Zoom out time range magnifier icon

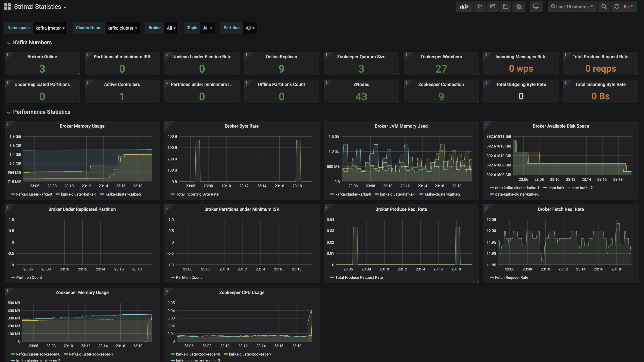coord(604,6)
